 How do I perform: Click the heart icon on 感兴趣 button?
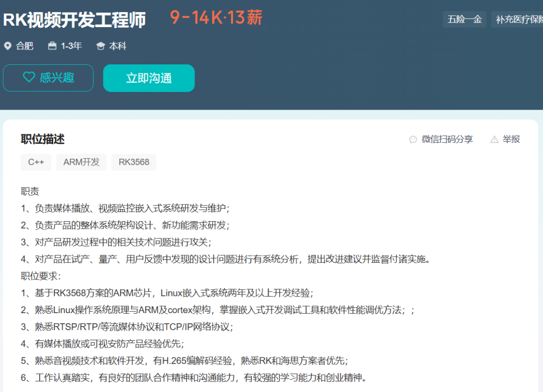point(29,77)
